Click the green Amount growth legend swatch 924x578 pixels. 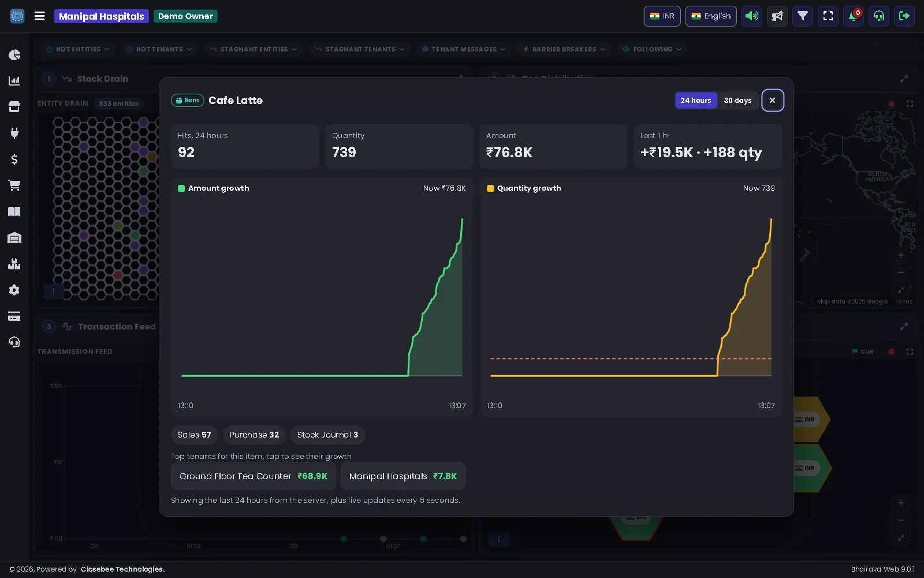click(181, 188)
